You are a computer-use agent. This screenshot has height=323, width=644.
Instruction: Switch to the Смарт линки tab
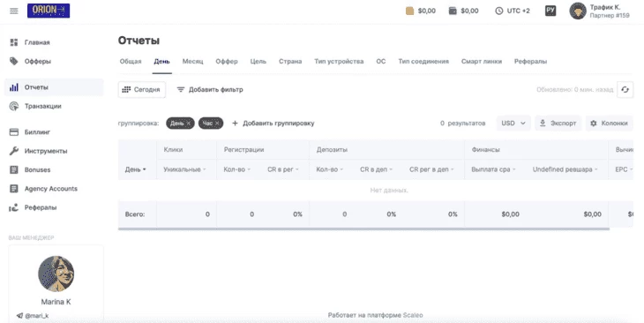pos(482,61)
